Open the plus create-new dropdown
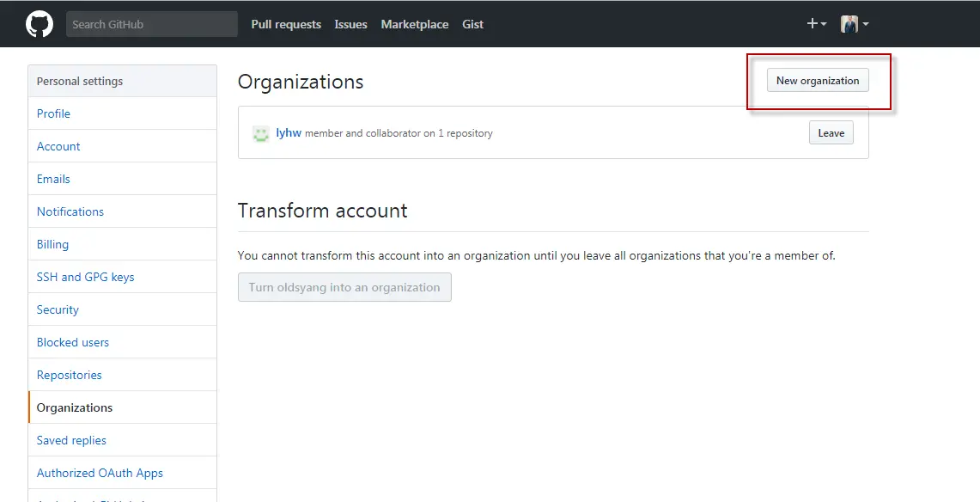980x502 pixels. 816,24
